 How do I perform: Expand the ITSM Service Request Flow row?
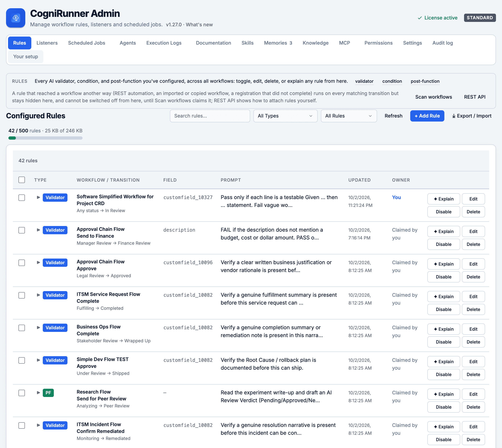click(38, 295)
